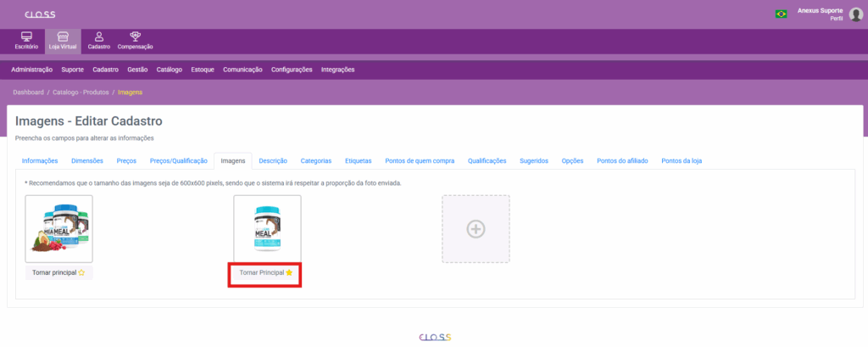
Task: Click the CLOSS logo in header
Action: [x=39, y=14]
